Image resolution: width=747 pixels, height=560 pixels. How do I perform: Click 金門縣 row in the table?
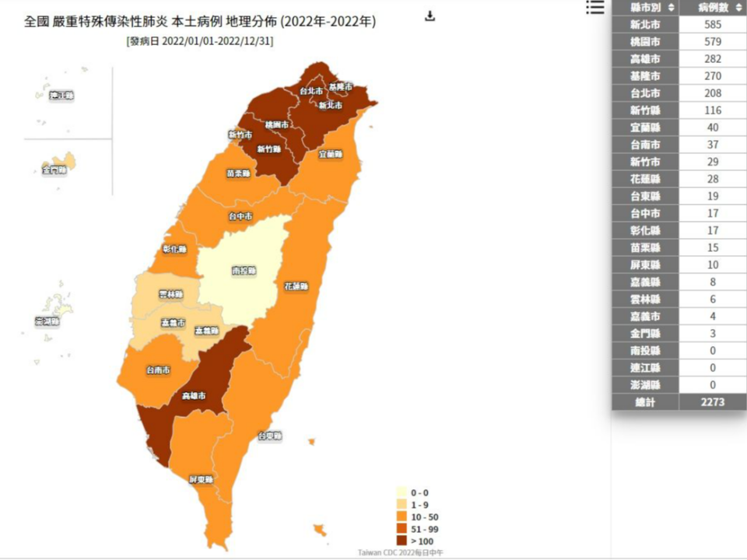[x=679, y=333]
